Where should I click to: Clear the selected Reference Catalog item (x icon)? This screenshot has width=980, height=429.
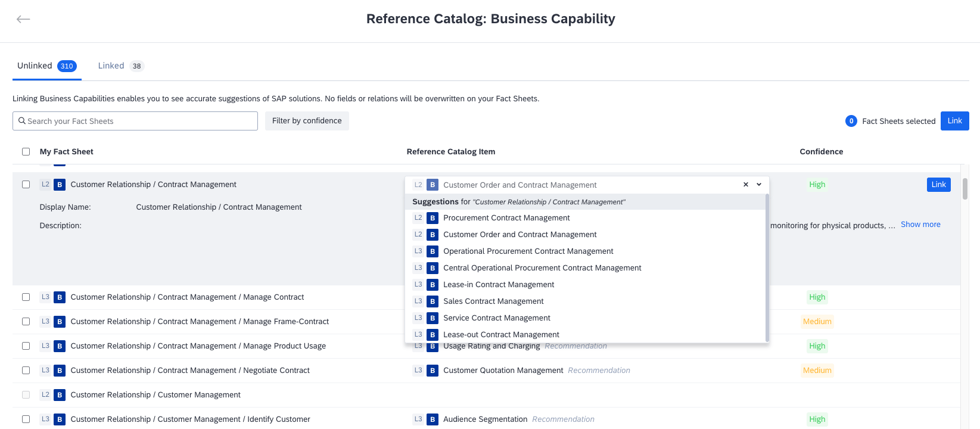tap(746, 185)
